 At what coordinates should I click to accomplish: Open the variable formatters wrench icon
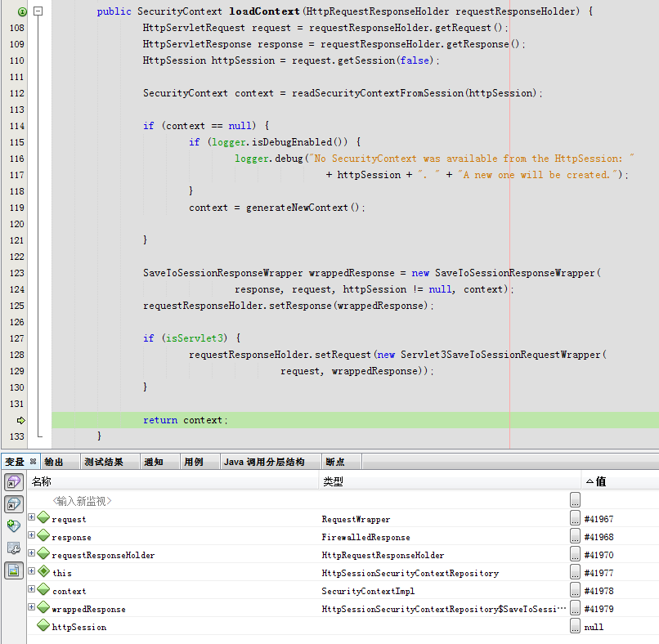click(13, 548)
